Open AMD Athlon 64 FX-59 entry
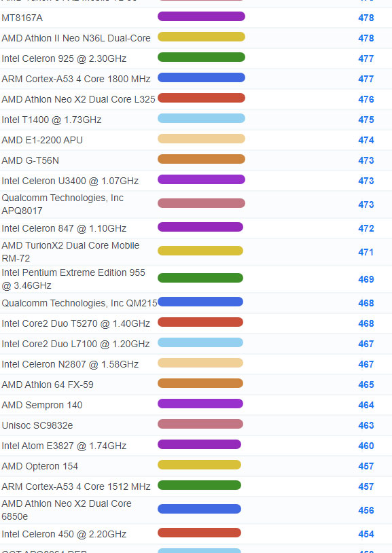This screenshot has width=392, height=553. [x=48, y=385]
